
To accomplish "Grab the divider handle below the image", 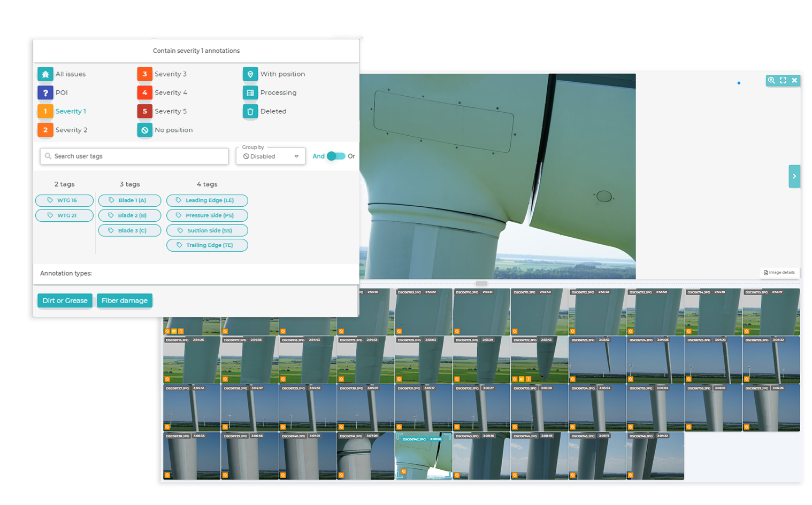I will pos(481,283).
